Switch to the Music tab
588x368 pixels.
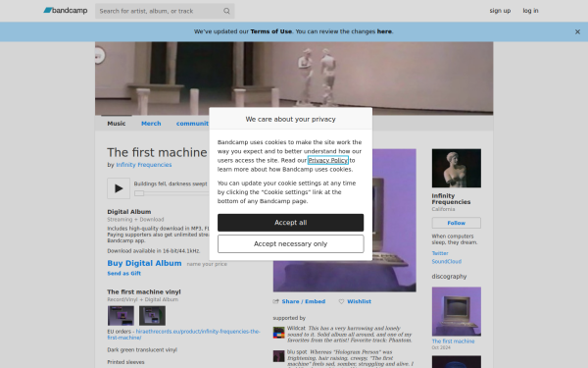click(117, 124)
